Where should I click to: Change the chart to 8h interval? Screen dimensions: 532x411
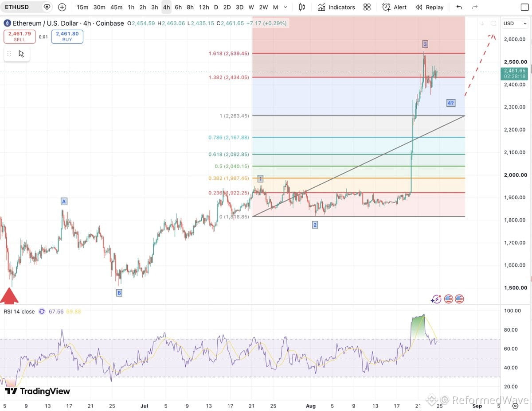pyautogui.click(x=190, y=7)
